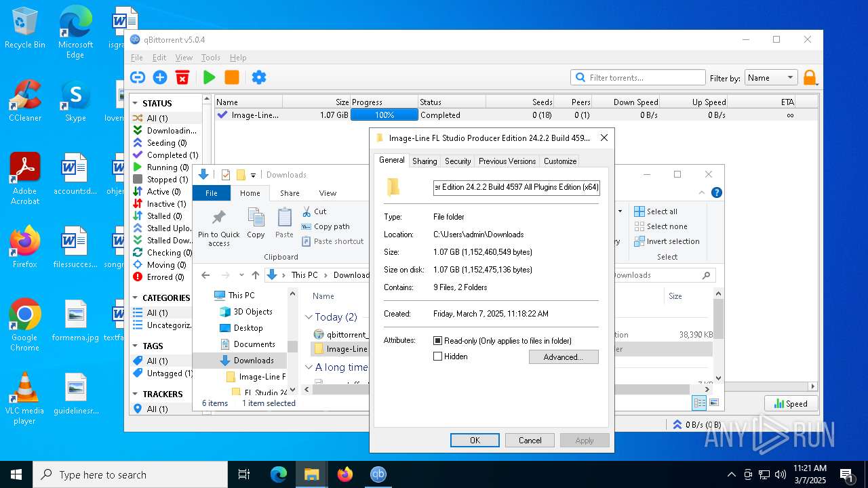
Task: Click the Up arrow in Explorer navigation
Action: tap(255, 275)
